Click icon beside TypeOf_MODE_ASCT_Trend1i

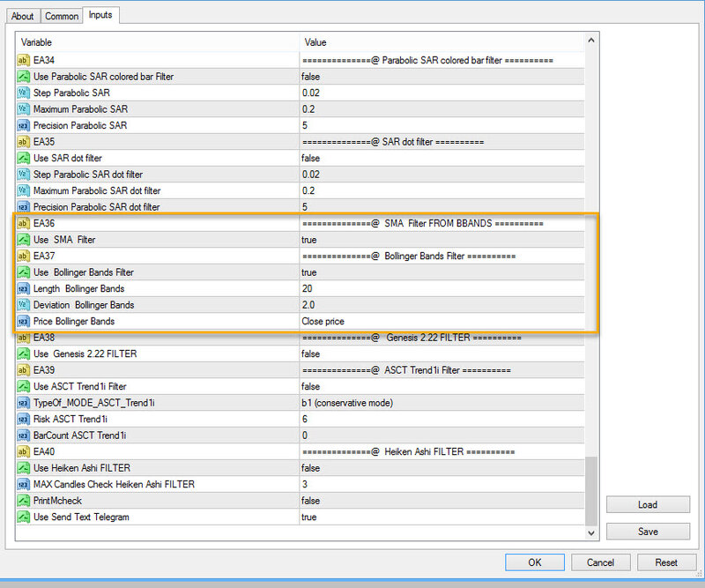(24, 403)
